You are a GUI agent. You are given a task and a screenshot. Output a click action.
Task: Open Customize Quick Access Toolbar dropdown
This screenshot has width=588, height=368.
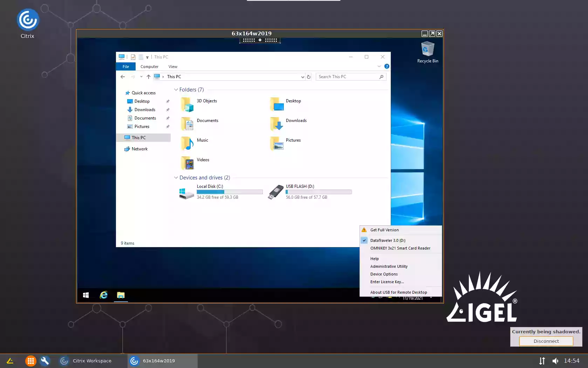pos(147,57)
